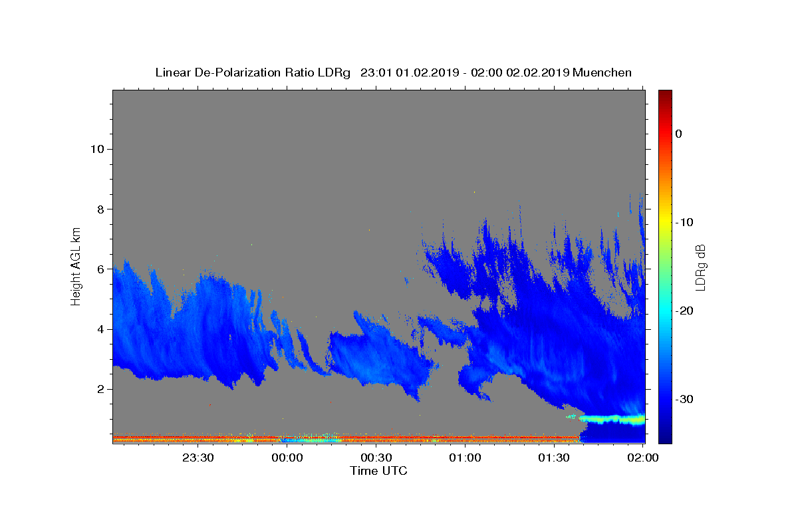
Task: Click the yellow-cyan melting layer band near 01:45
Action: [x=612, y=419]
